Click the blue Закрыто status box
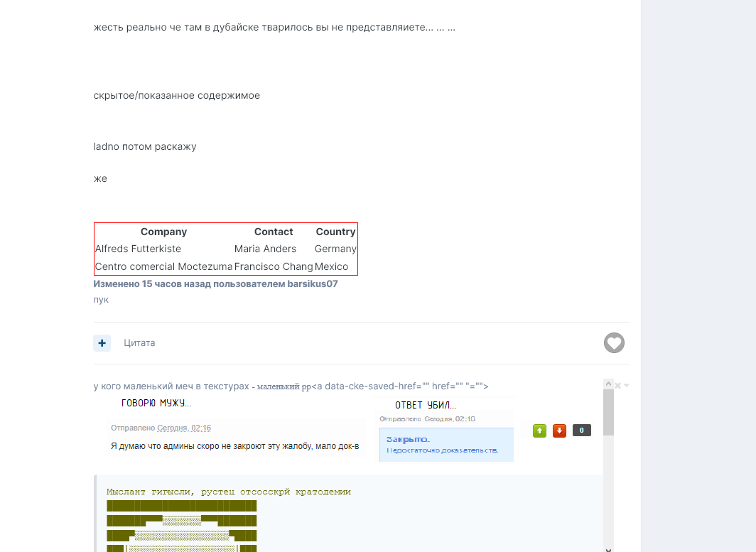This screenshot has height=552, width=756. click(x=446, y=444)
